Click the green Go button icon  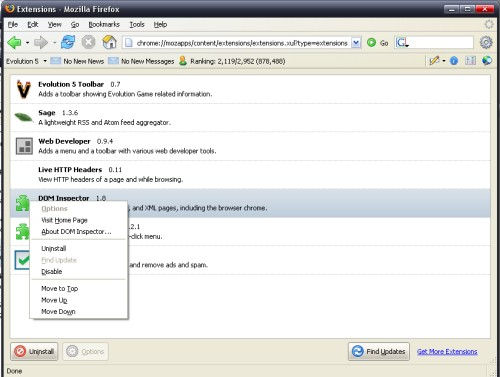point(371,43)
